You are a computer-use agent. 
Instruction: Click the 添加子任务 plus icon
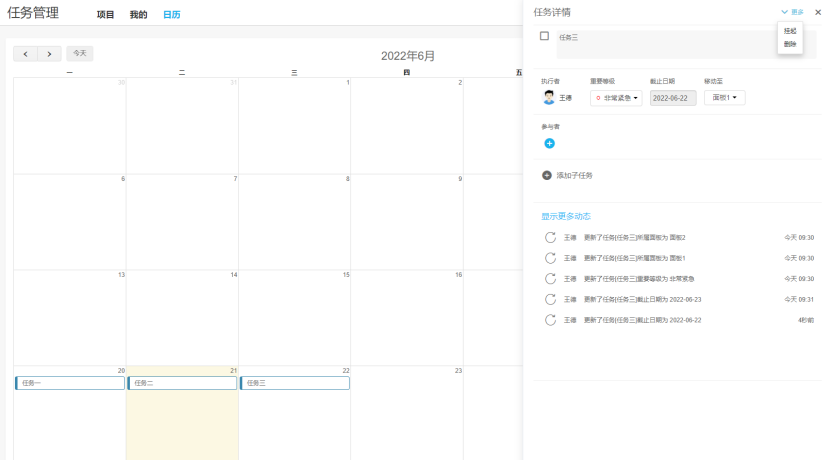[547, 175]
